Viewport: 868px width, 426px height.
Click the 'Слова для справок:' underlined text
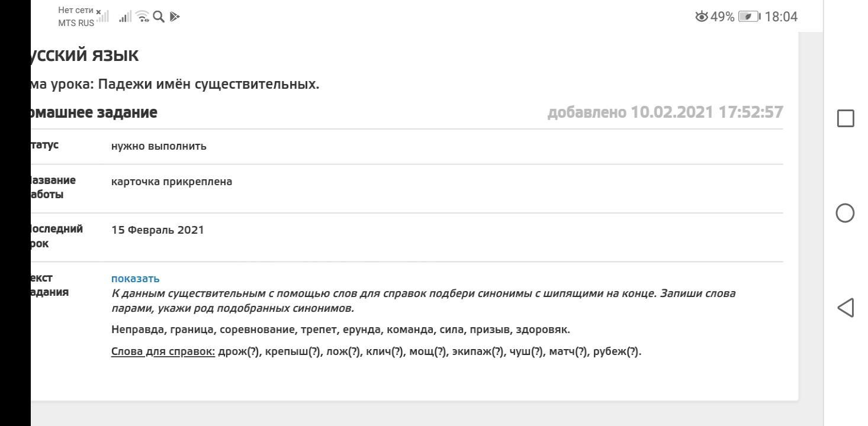163,352
